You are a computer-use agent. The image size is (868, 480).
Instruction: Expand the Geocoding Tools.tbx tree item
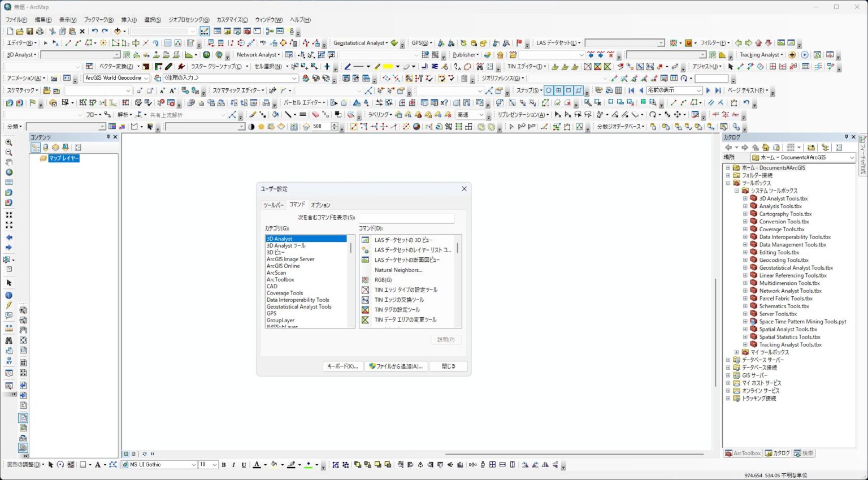point(745,260)
